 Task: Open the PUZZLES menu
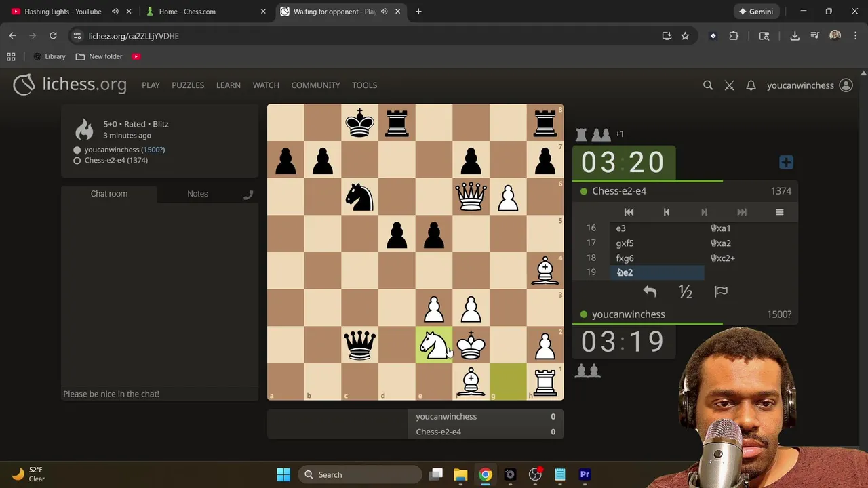coord(188,85)
